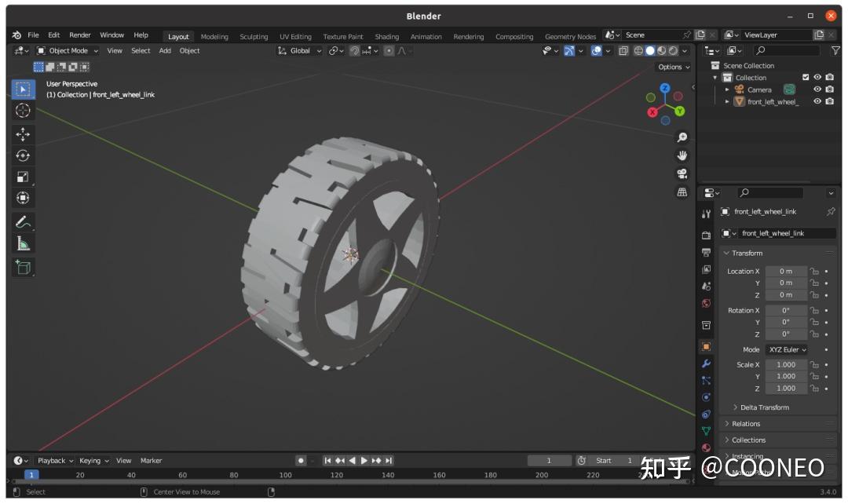Switch to the Shading workspace tab
The height and width of the screenshot is (504, 848).
click(x=386, y=36)
